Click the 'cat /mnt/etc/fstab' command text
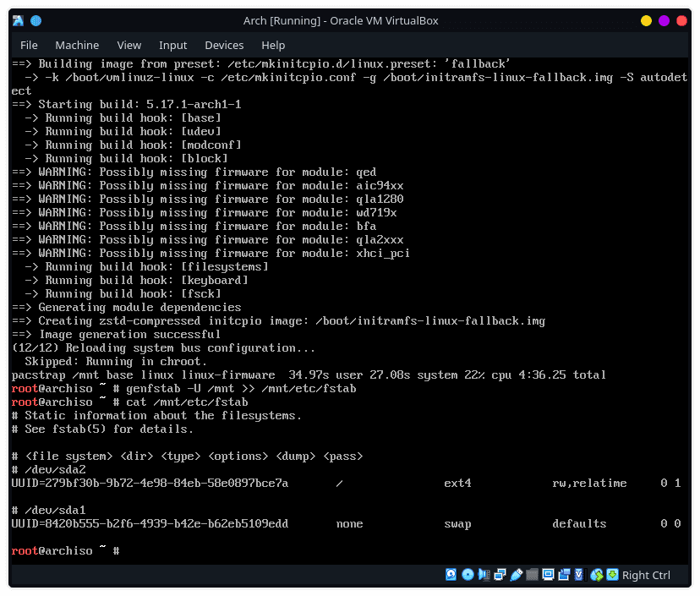 click(187, 402)
